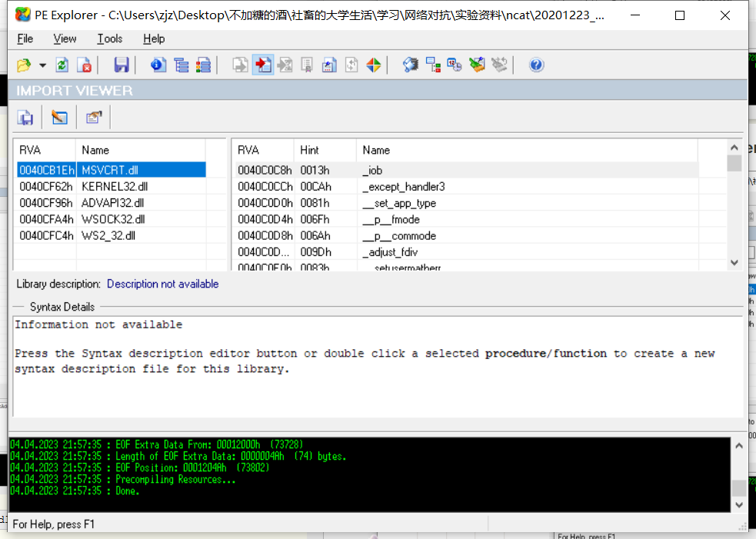
Task: Open the View menu
Action: pos(65,38)
